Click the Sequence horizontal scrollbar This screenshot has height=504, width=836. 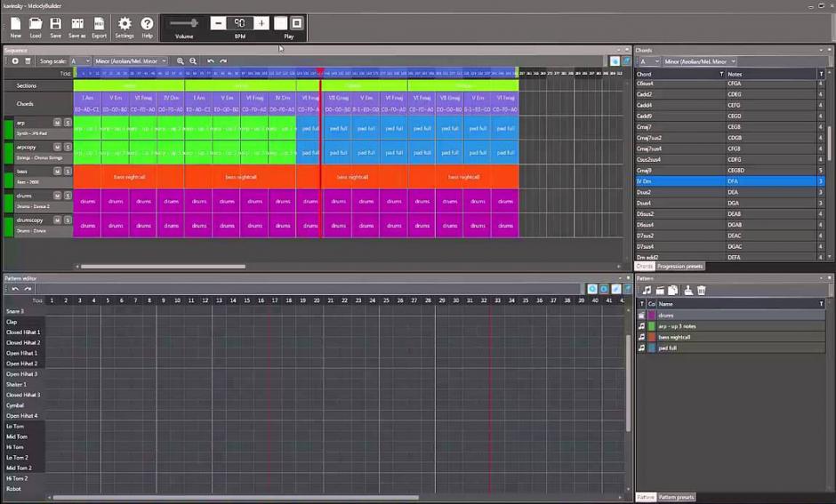[163, 267]
